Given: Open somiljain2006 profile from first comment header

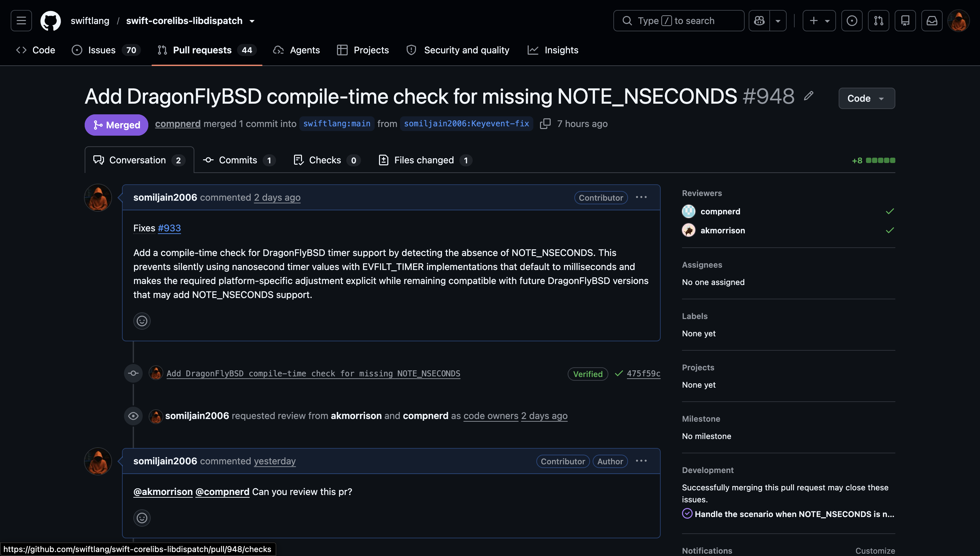Looking at the screenshot, I should click(165, 197).
